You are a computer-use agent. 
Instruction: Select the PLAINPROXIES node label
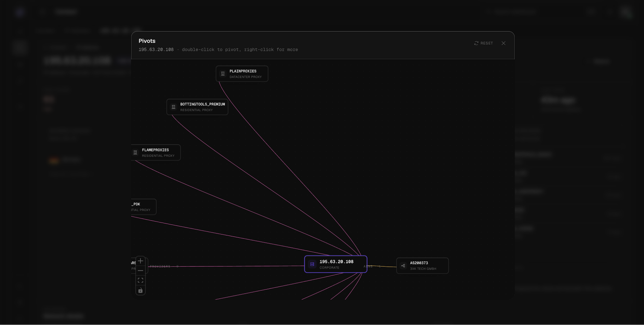[x=243, y=71]
